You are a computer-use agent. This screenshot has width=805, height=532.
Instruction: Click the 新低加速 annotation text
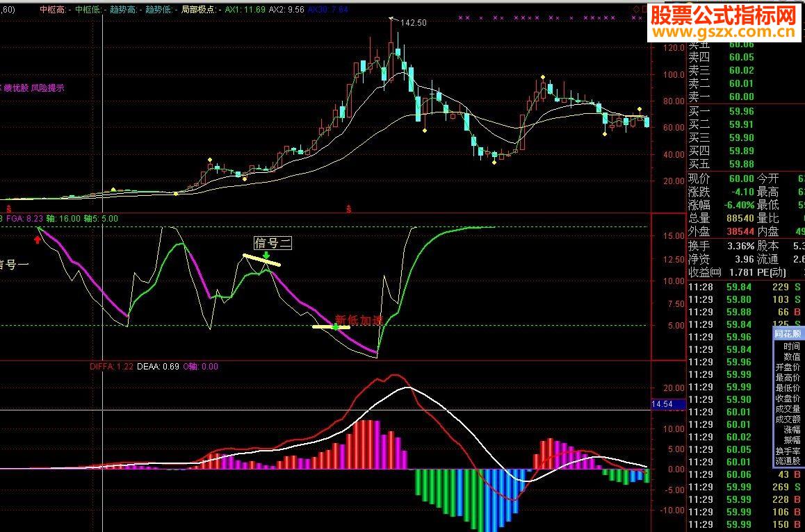[359, 320]
